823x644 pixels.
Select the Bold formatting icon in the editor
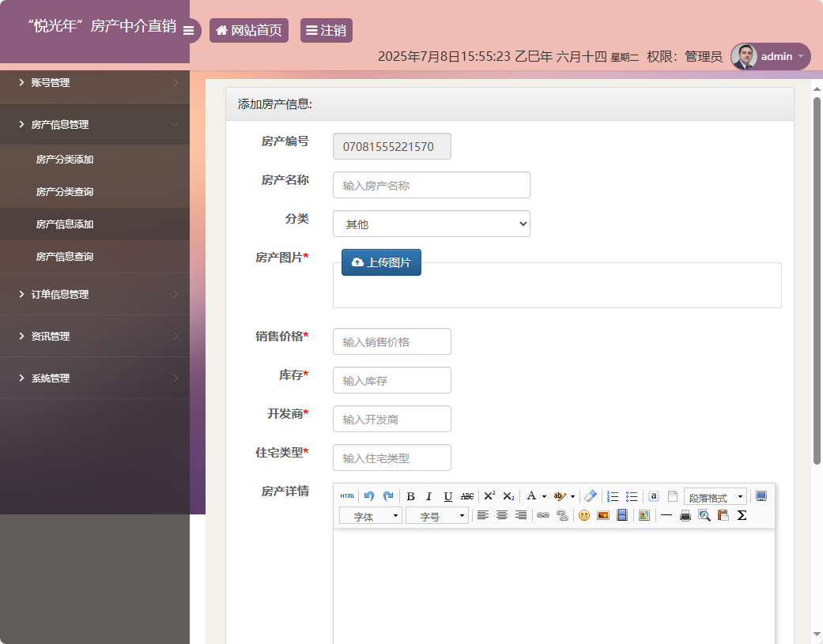coord(412,496)
